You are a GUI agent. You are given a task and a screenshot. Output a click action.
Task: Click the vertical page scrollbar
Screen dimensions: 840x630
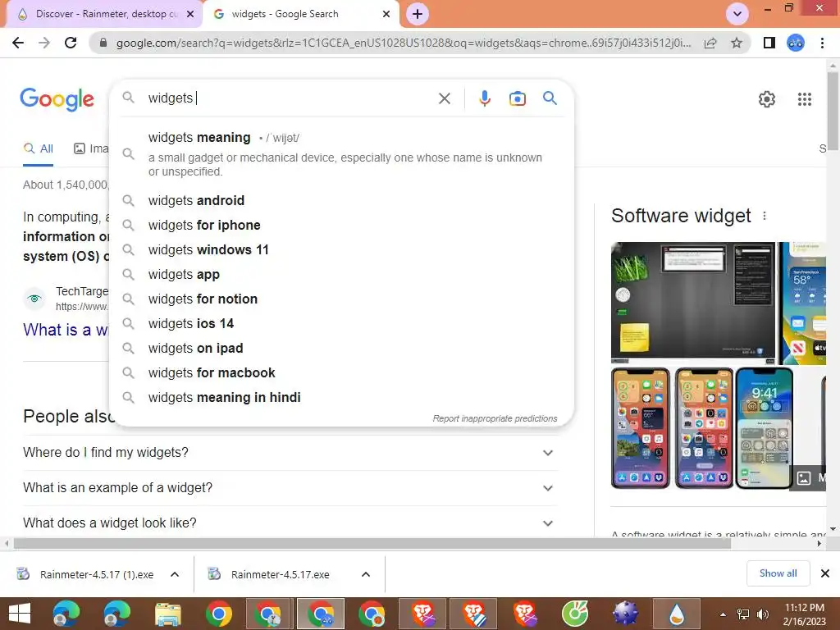[833, 111]
